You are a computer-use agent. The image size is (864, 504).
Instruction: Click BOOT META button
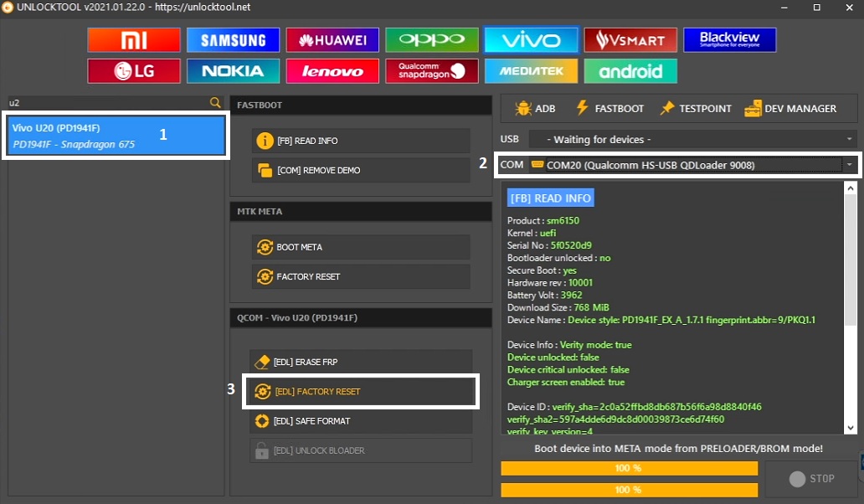click(x=361, y=247)
